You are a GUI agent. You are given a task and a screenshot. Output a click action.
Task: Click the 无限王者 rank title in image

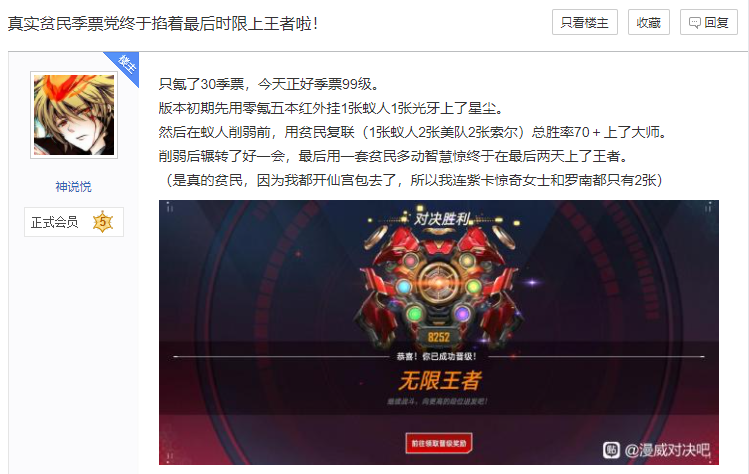[x=439, y=380]
